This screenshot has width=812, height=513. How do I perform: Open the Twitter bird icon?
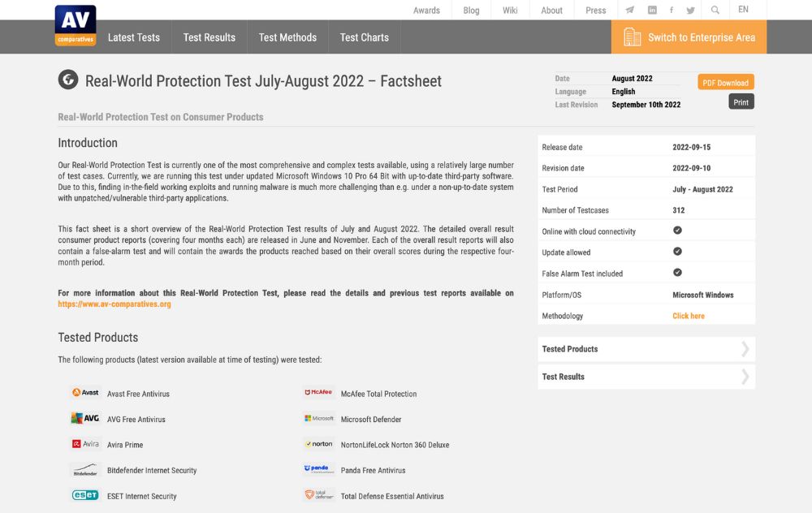(x=690, y=11)
